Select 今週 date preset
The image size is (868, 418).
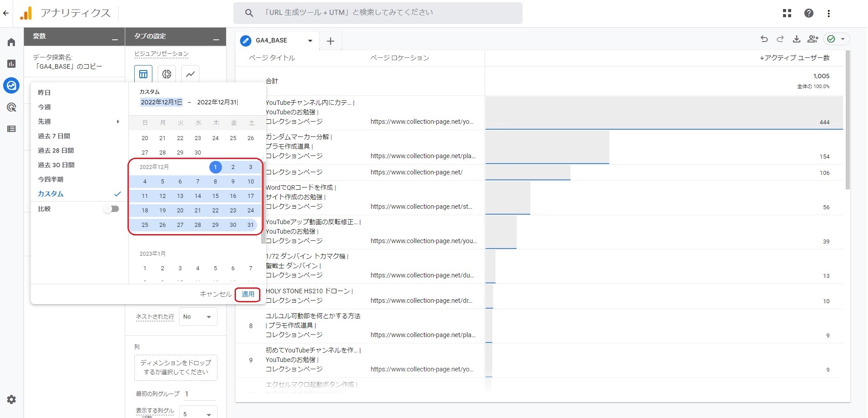pyautogui.click(x=44, y=107)
